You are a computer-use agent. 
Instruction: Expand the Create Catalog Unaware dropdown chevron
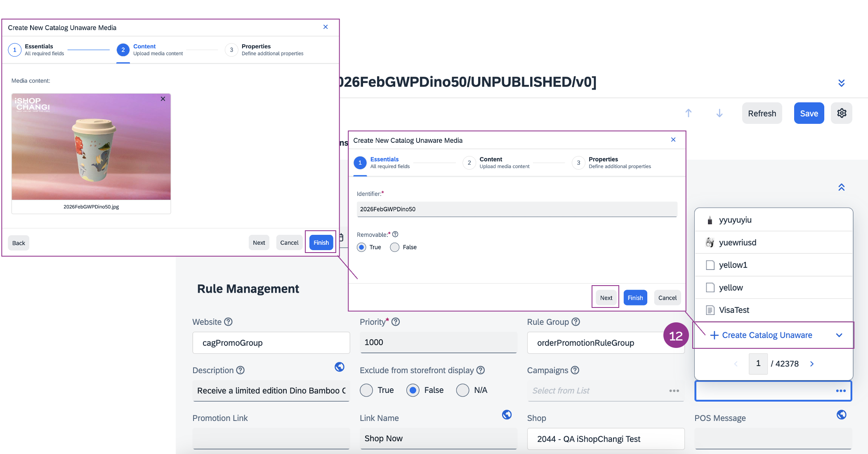(x=839, y=335)
